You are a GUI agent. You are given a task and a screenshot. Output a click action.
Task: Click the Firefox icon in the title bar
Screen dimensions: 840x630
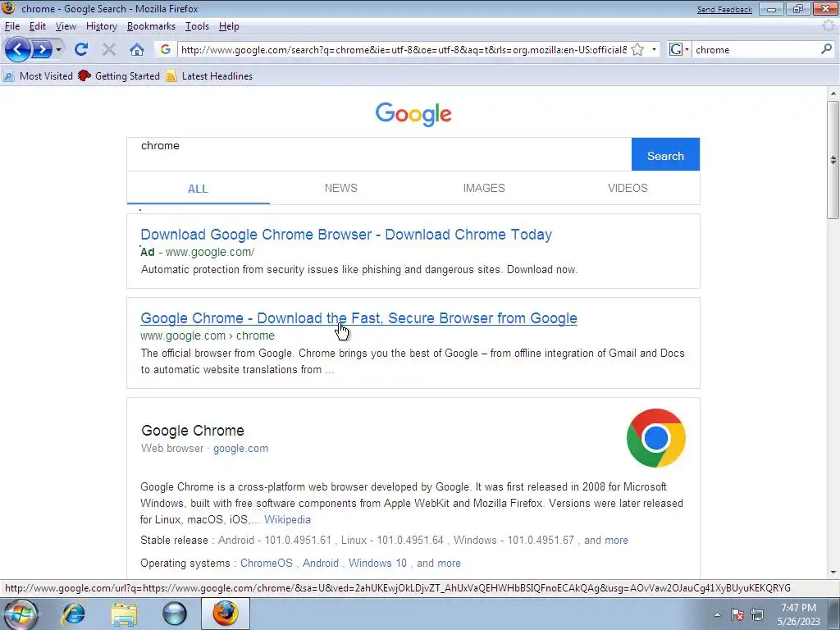8,8
